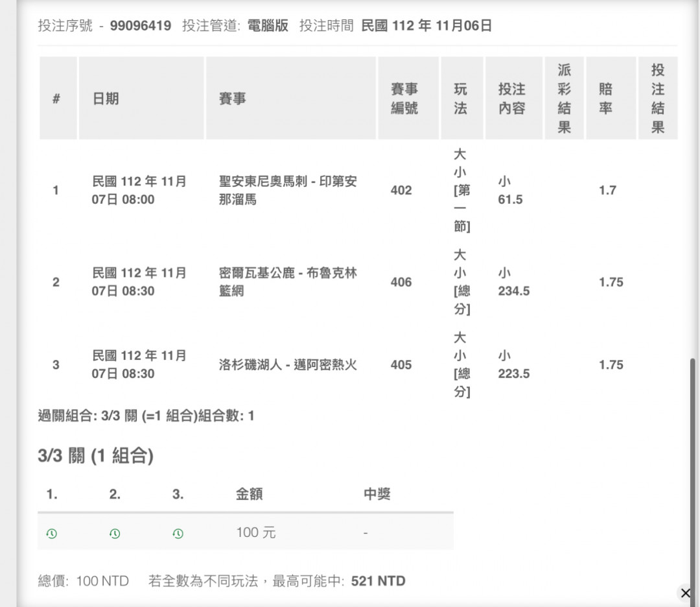Close the bet detail dialog with X
The image size is (700, 607).
pos(685,593)
